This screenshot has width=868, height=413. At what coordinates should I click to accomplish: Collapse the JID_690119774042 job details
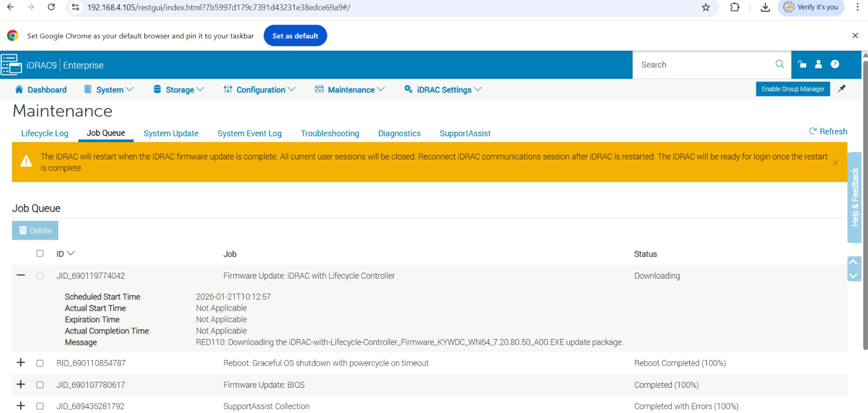pyautogui.click(x=21, y=275)
